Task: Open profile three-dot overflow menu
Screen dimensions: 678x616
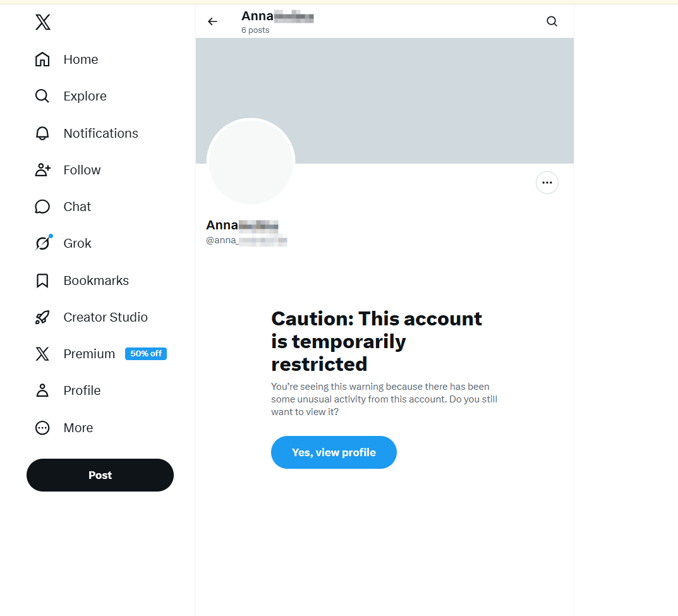Action: [x=547, y=183]
